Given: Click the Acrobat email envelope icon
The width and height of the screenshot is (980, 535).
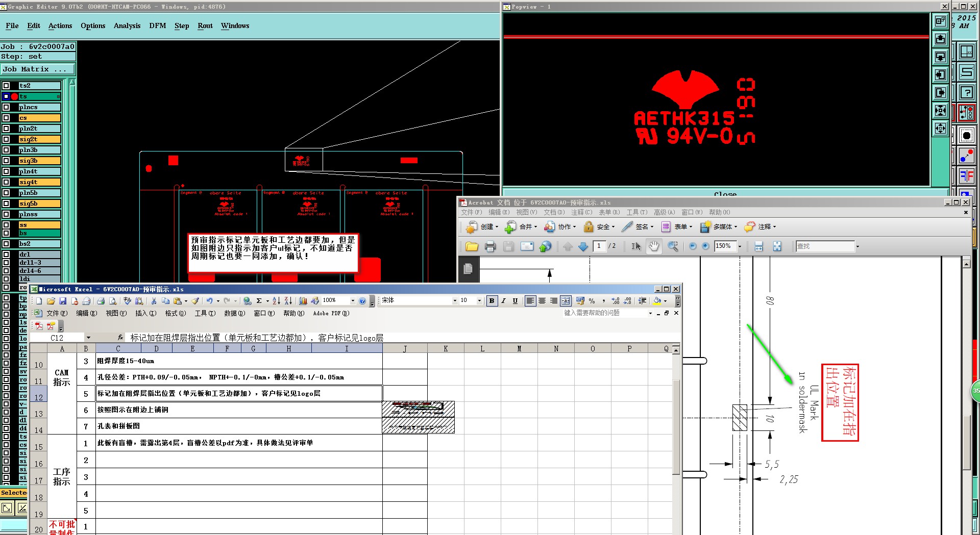Looking at the screenshot, I should coord(527,247).
